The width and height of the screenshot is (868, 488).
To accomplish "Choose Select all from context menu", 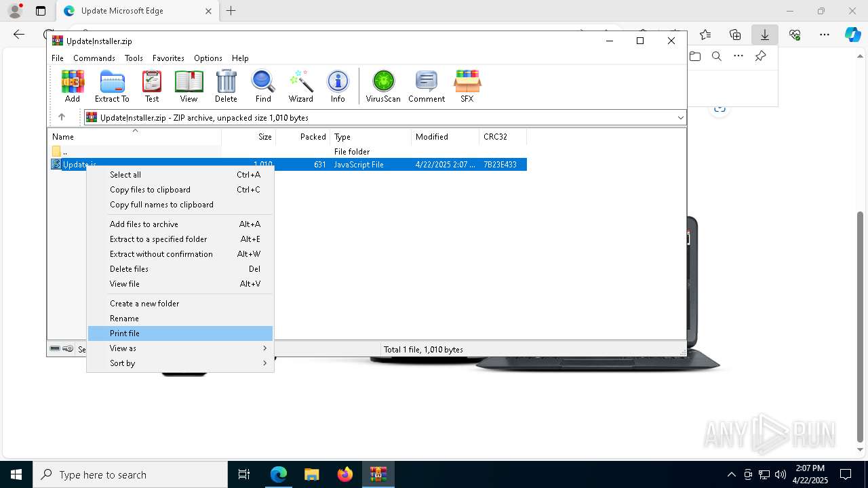I will click(x=180, y=174).
